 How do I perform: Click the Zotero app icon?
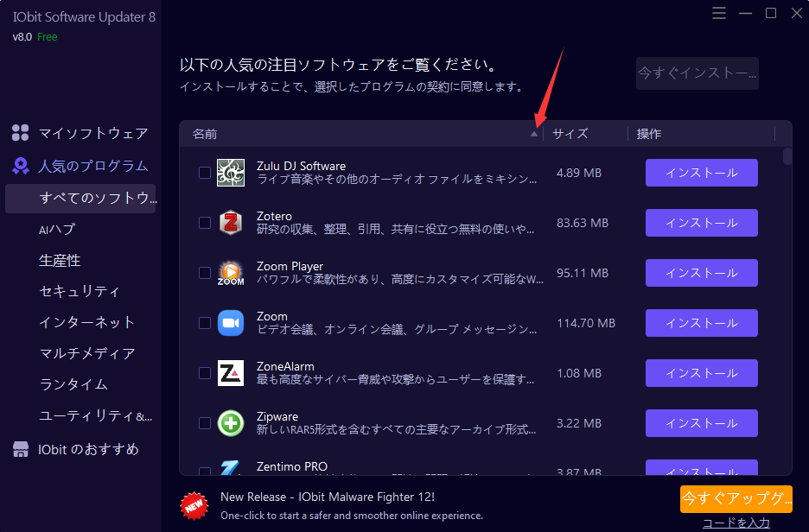(231, 223)
